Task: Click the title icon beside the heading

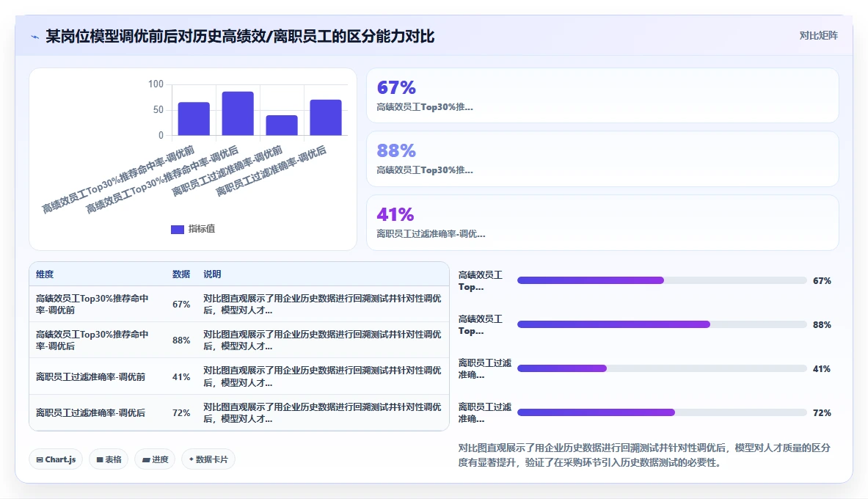Action: [x=35, y=37]
